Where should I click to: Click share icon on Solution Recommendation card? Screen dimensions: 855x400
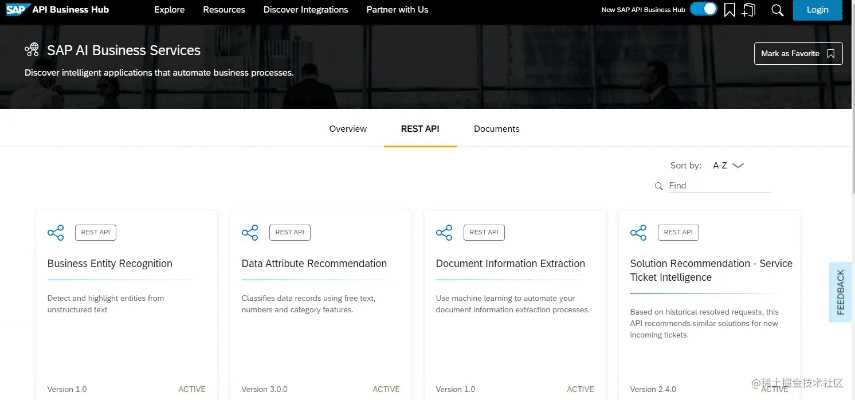(638, 232)
